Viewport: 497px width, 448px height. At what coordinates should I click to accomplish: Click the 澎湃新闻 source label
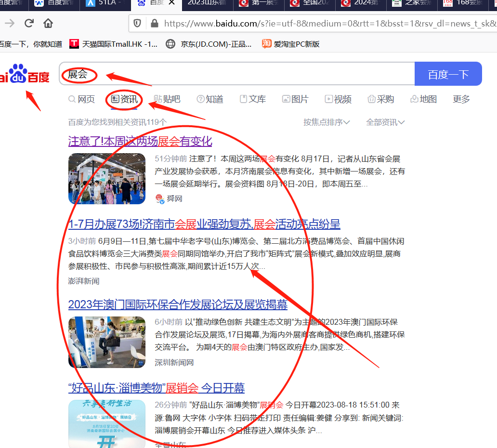[84, 281]
